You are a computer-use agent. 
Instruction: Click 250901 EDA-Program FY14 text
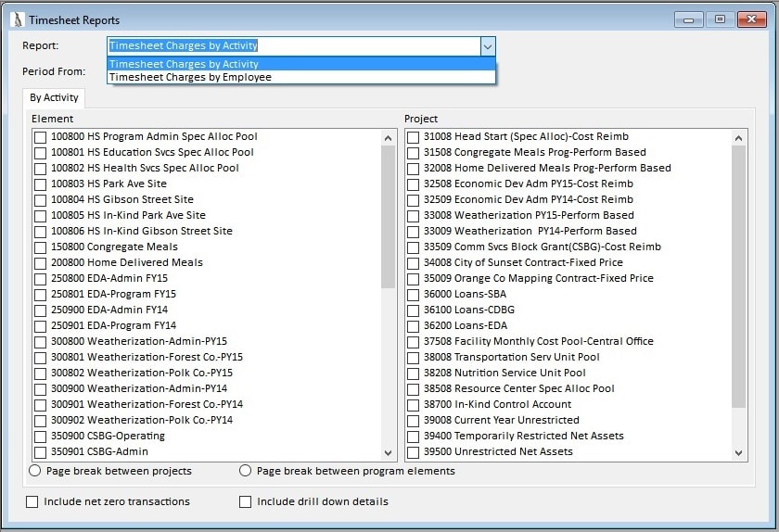(113, 325)
